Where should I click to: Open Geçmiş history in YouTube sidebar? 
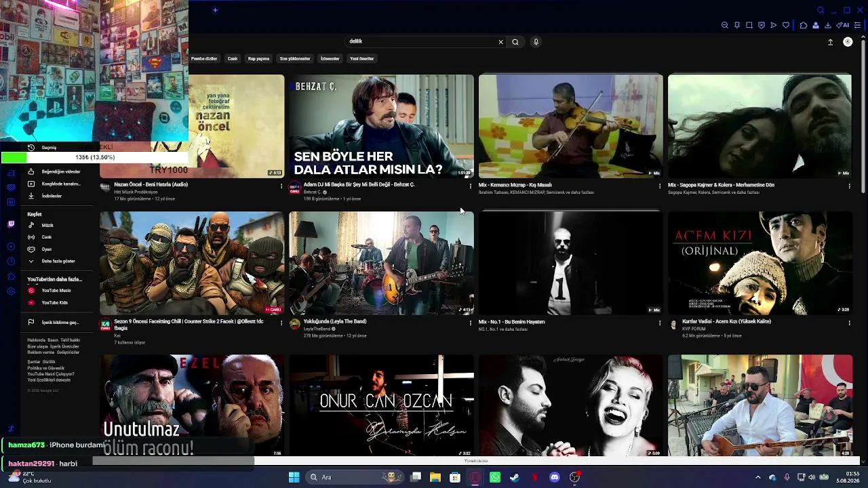pos(49,148)
